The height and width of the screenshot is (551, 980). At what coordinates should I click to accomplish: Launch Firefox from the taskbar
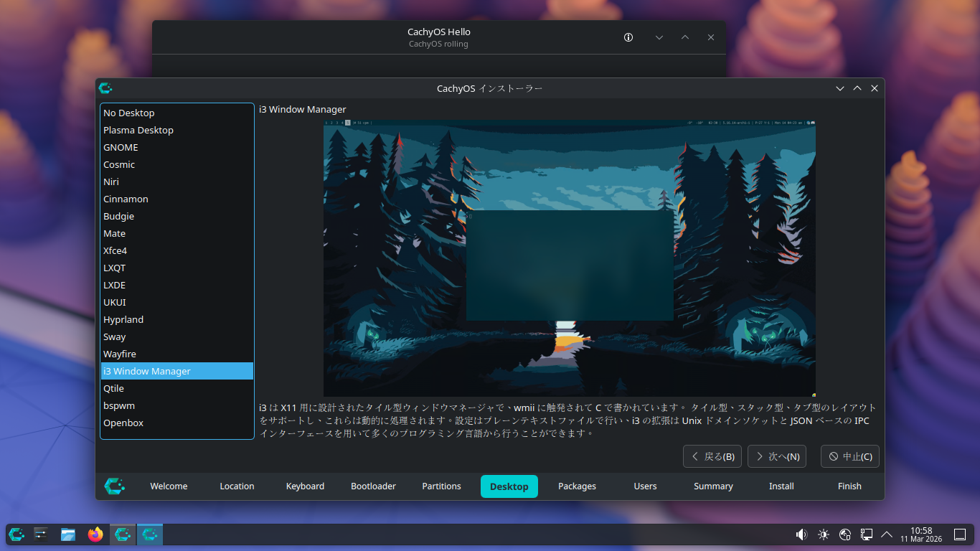(x=95, y=534)
